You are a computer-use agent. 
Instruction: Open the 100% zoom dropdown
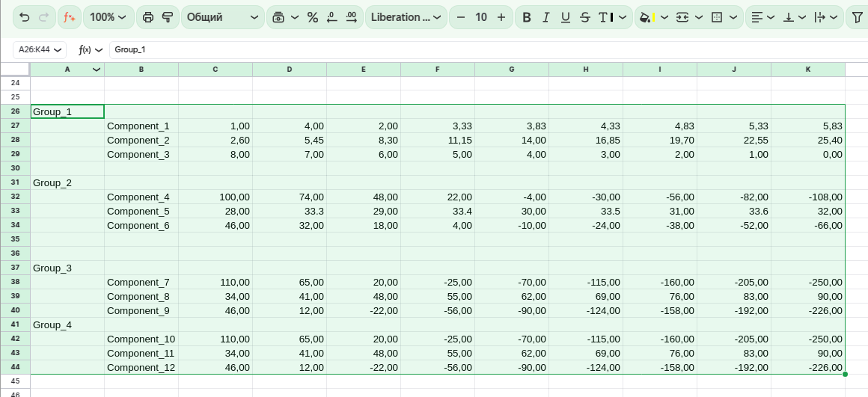coord(108,17)
